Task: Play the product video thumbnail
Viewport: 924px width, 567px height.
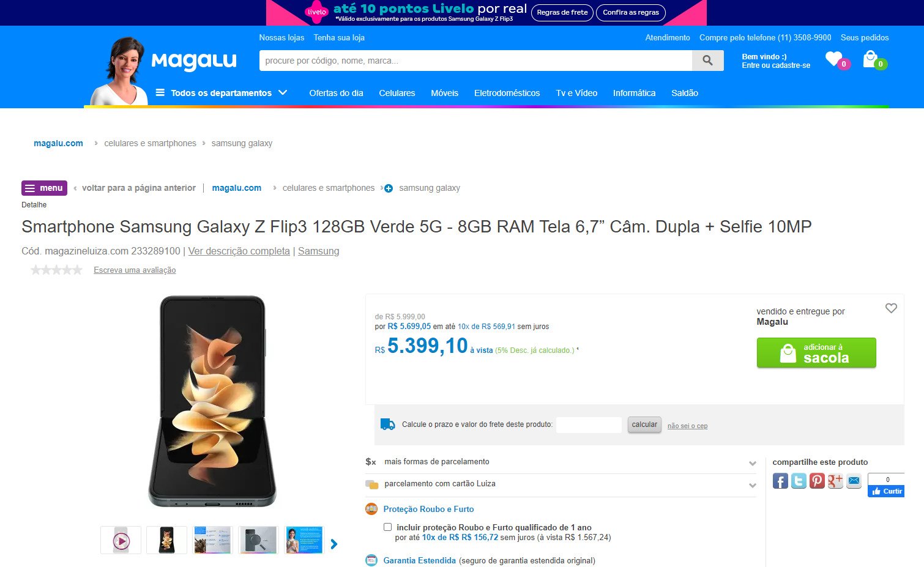Action: pos(121,540)
